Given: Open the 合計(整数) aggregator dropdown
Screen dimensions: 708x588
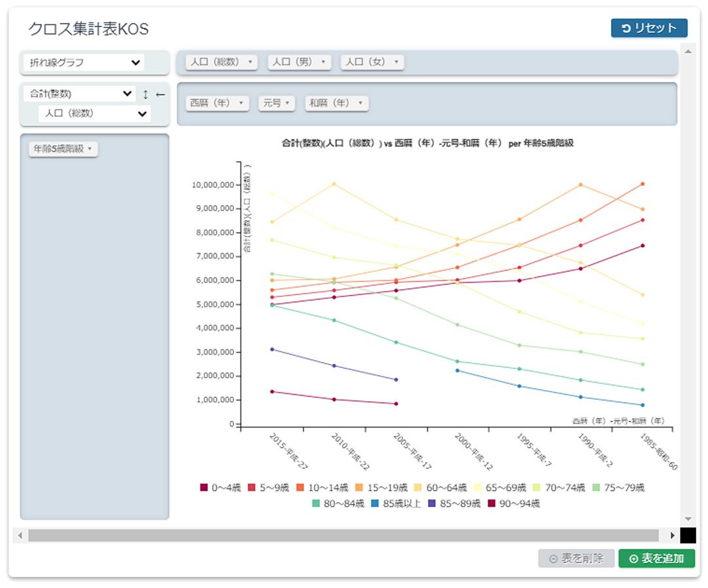Looking at the screenshot, I should pos(79,94).
